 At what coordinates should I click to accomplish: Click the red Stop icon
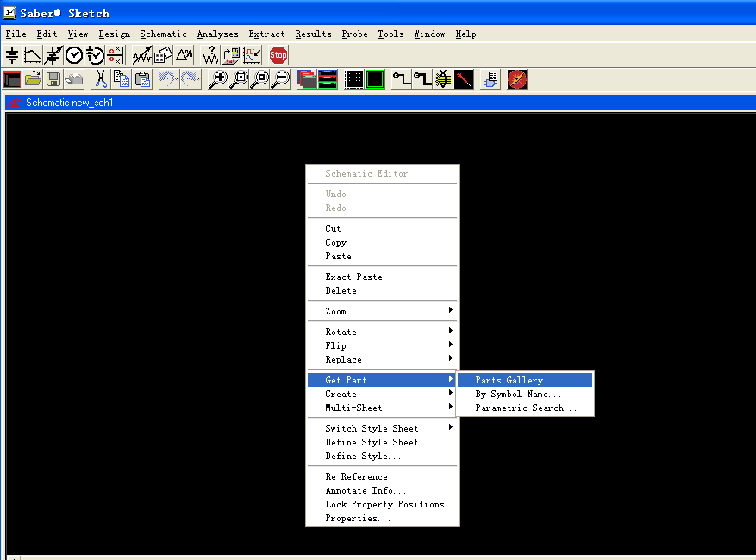[x=278, y=55]
